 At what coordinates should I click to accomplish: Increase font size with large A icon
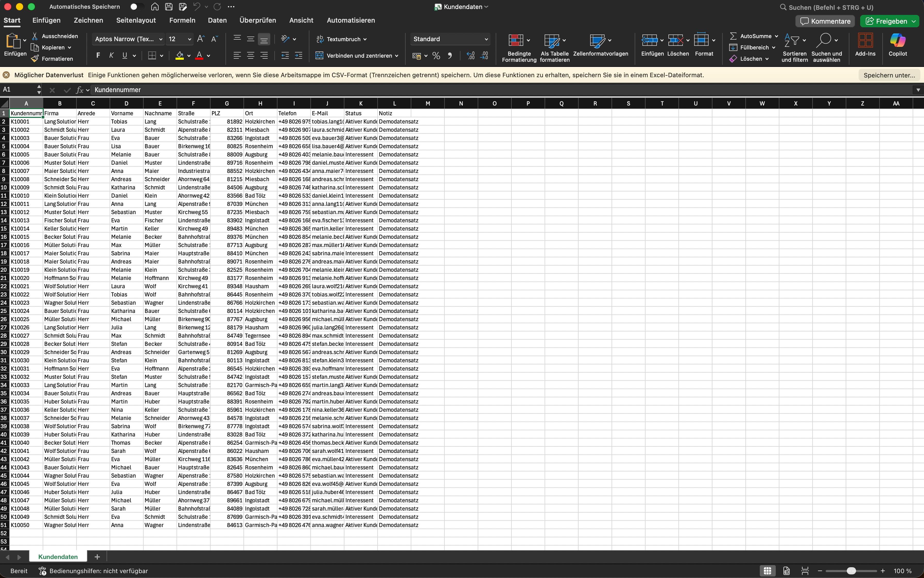201,39
